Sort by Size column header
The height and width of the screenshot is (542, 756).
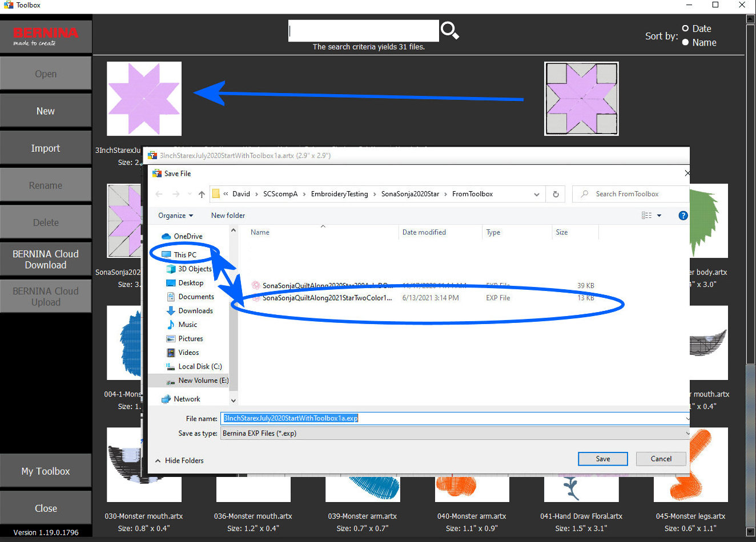562,232
